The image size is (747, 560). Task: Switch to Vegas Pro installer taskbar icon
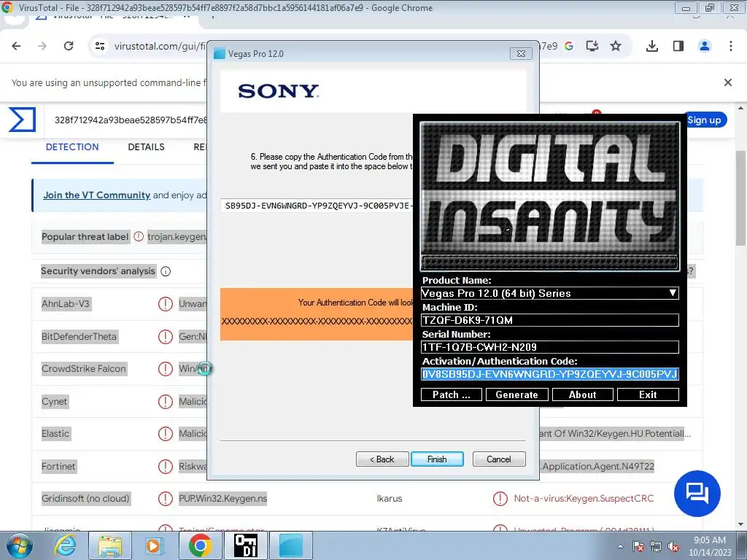coord(290,545)
